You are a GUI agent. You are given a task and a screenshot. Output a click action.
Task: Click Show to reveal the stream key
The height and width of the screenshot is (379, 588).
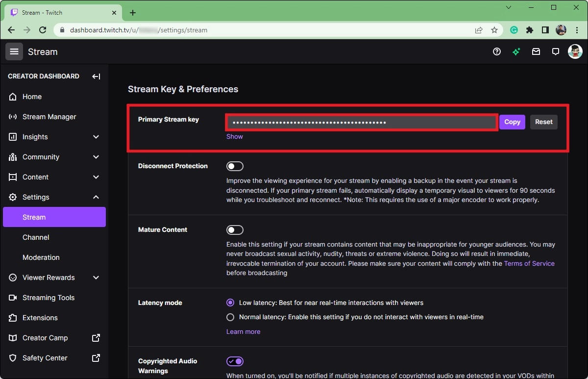[x=234, y=136]
